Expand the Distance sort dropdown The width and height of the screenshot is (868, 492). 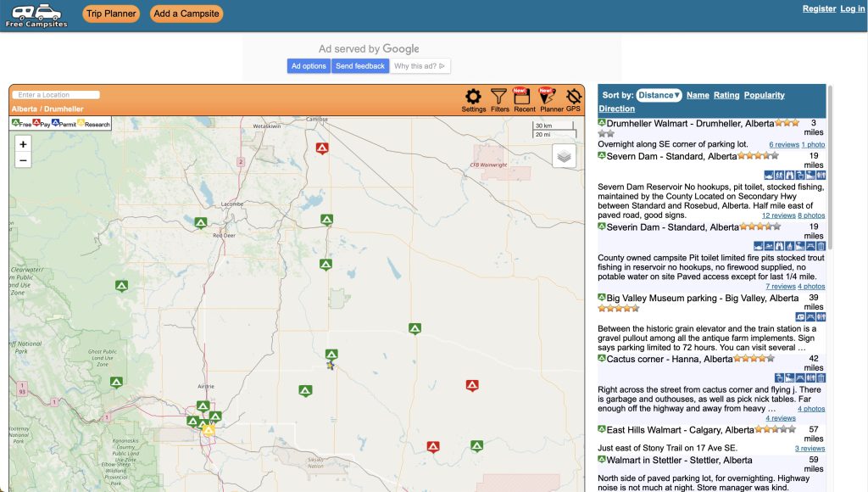point(659,95)
